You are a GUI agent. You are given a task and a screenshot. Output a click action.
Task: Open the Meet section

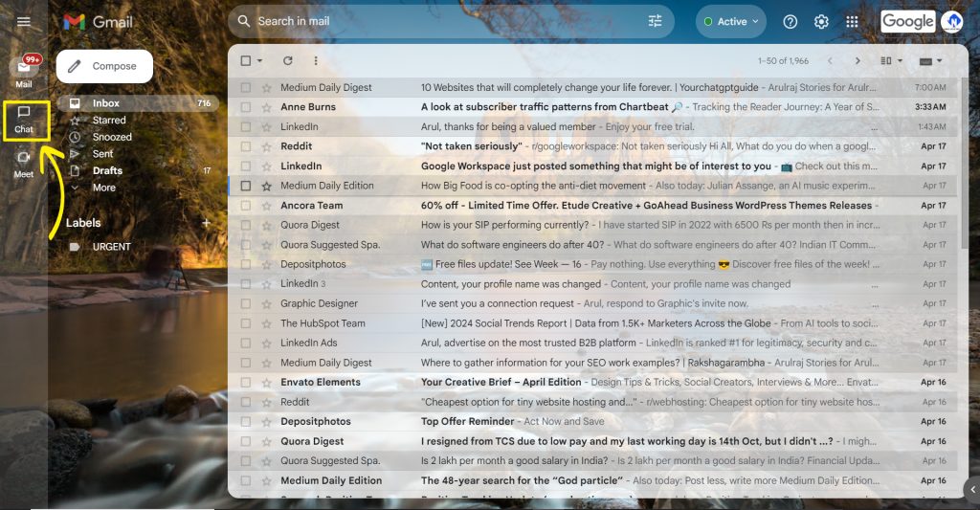click(24, 165)
